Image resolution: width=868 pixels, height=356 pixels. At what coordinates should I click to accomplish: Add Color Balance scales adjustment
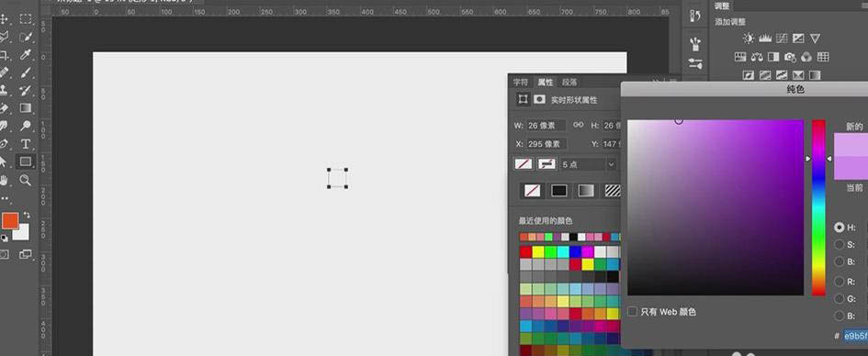click(x=757, y=56)
